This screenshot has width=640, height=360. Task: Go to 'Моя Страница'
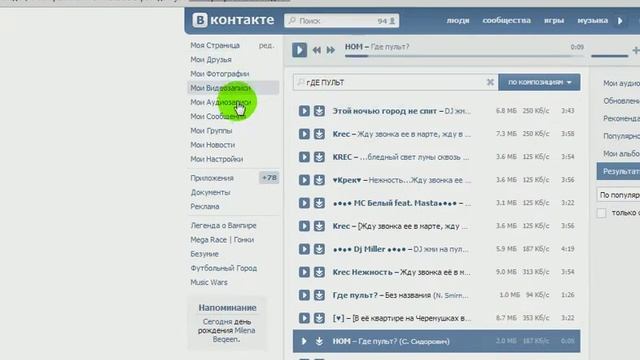215,45
